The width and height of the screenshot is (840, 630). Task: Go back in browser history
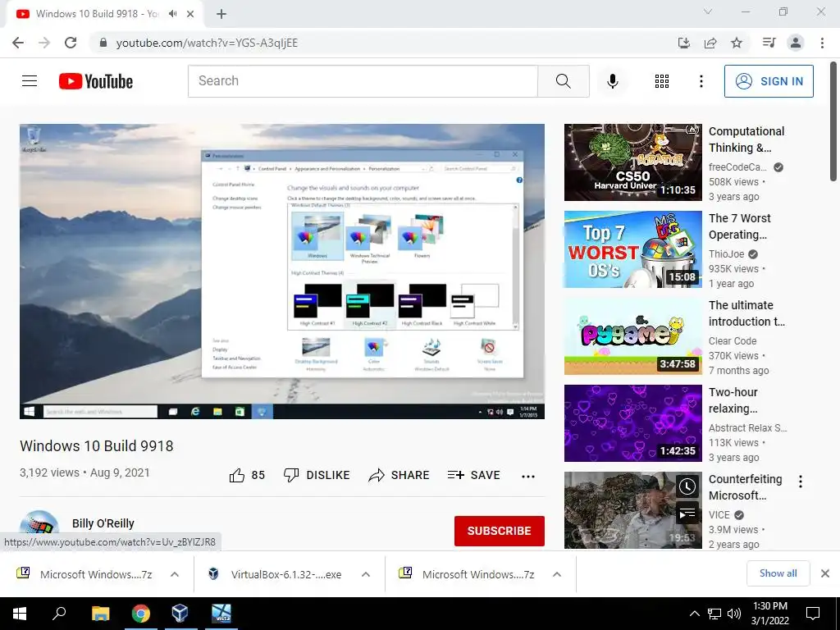(x=18, y=43)
